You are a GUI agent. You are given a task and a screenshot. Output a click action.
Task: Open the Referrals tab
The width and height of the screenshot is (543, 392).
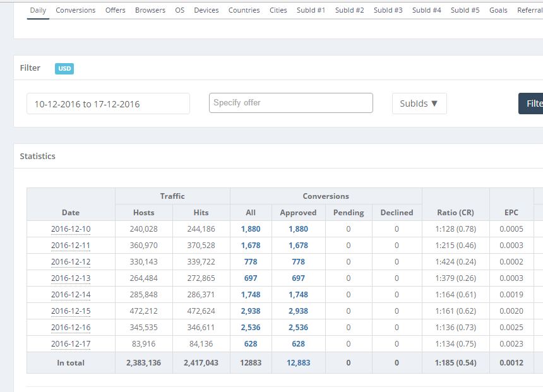(530, 10)
